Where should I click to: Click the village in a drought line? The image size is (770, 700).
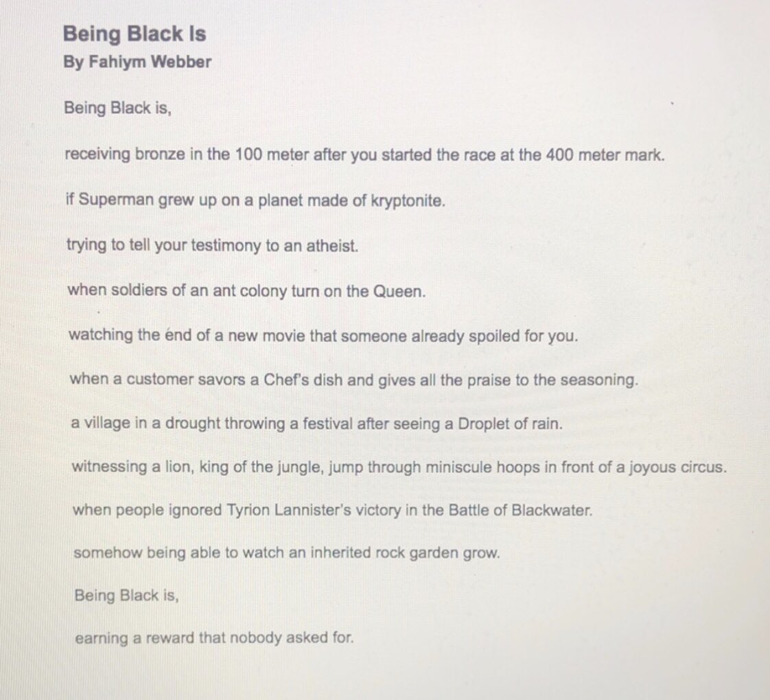tap(317, 423)
